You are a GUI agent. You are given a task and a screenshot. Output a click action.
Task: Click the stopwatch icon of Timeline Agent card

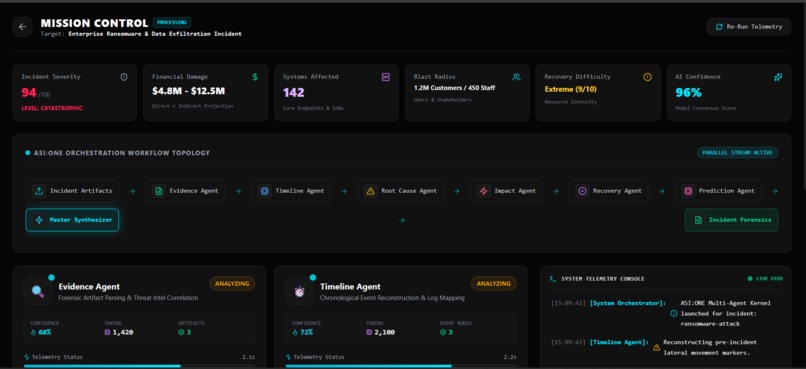(x=299, y=291)
